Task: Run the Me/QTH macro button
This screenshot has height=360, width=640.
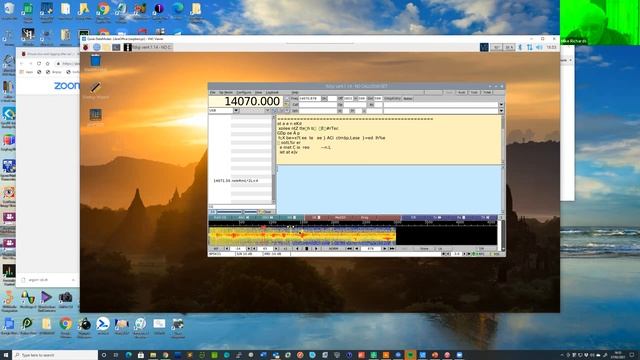Action: coord(340,218)
